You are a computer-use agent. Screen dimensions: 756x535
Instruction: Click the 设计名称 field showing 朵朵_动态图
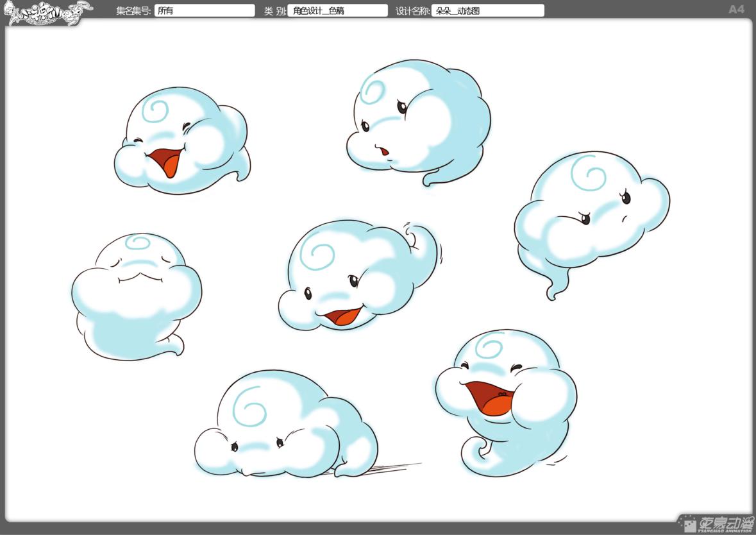point(488,11)
